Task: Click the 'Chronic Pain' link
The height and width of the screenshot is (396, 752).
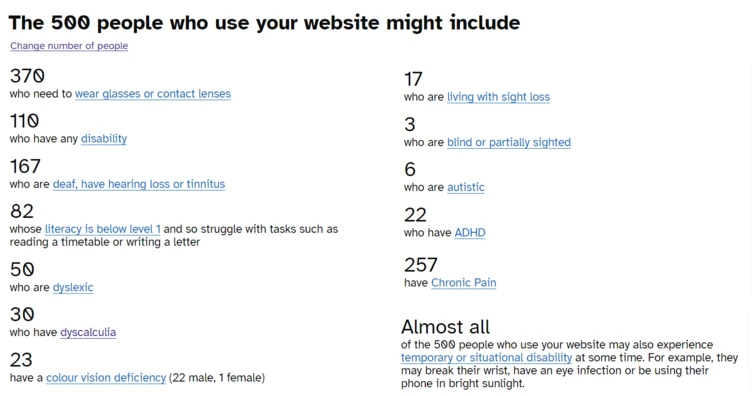Action: tap(463, 283)
